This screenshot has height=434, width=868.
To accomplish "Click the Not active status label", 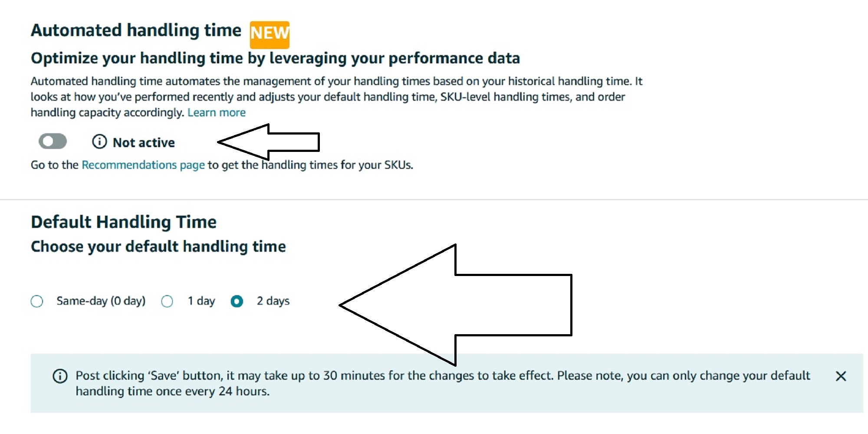I will pos(144,142).
